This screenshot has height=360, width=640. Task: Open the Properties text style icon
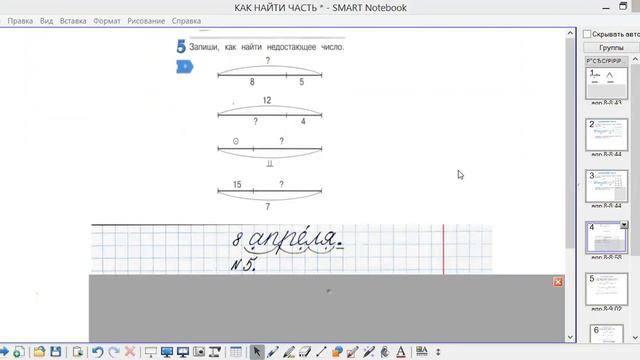click(x=422, y=351)
